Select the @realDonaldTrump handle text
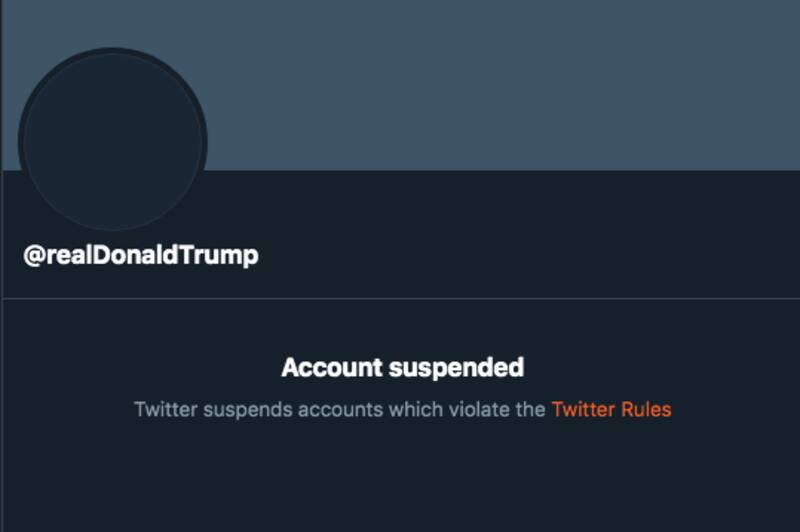800x532 pixels. (x=141, y=255)
